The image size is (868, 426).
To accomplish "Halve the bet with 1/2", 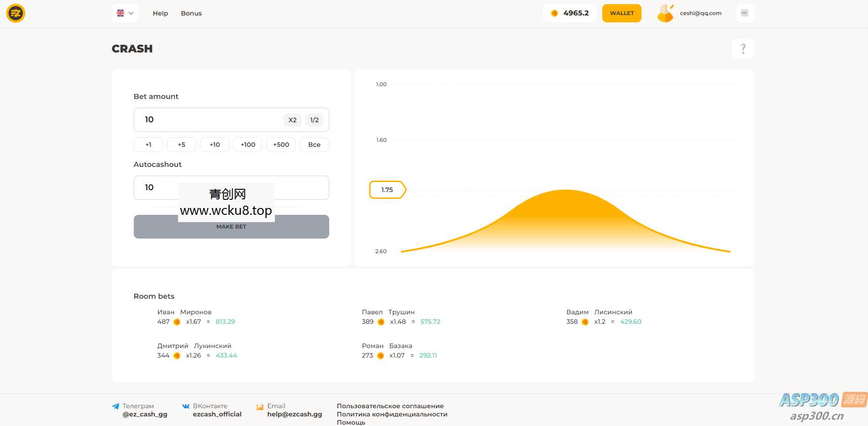I will (314, 120).
